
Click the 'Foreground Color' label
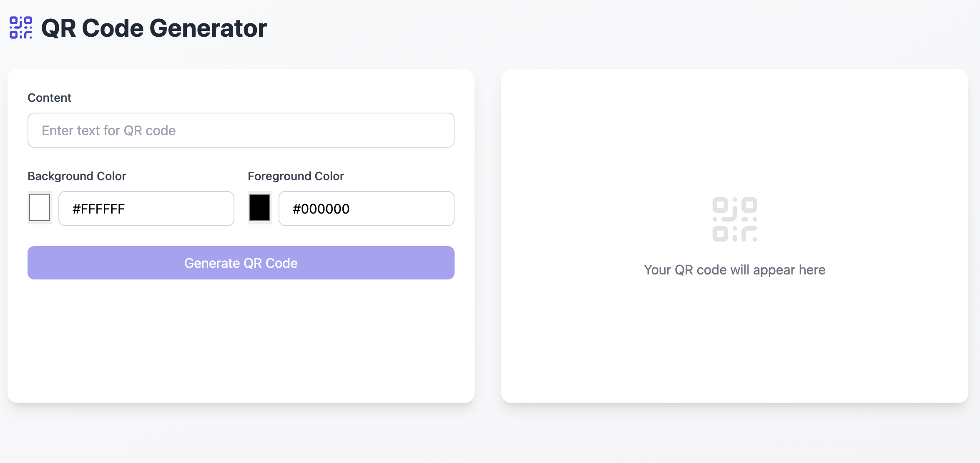coord(296,176)
